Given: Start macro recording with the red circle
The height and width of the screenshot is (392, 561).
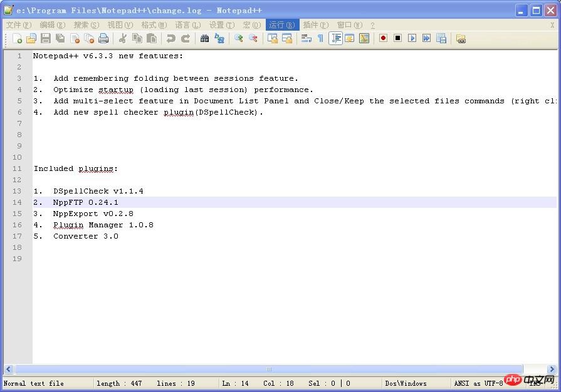Looking at the screenshot, I should pyautogui.click(x=383, y=39).
